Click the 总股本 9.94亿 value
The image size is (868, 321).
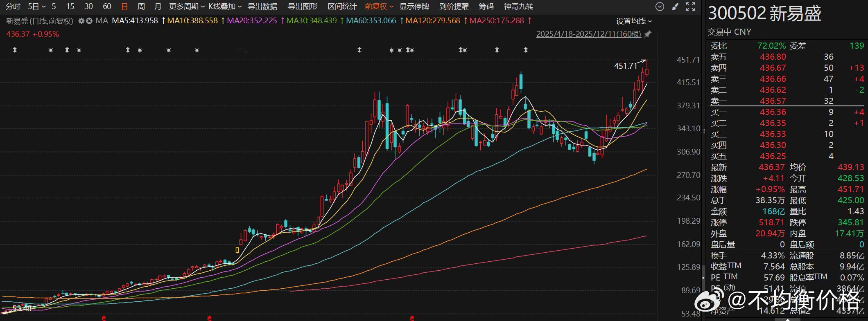852,267
